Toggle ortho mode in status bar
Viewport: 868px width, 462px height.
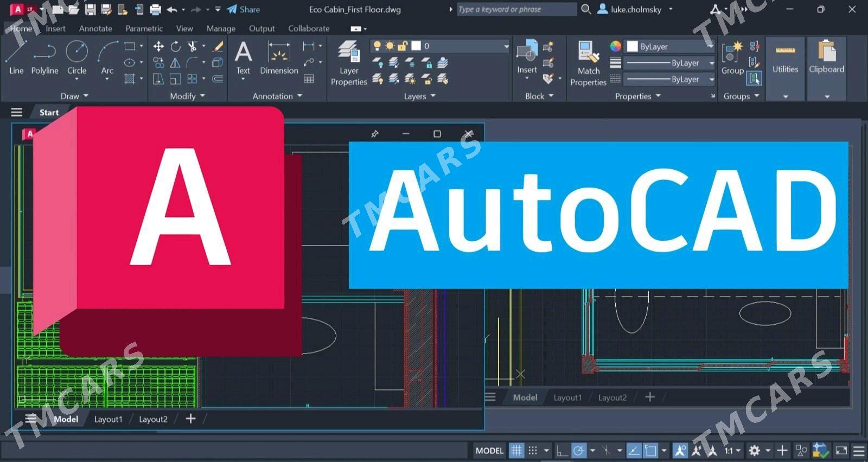[x=562, y=451]
